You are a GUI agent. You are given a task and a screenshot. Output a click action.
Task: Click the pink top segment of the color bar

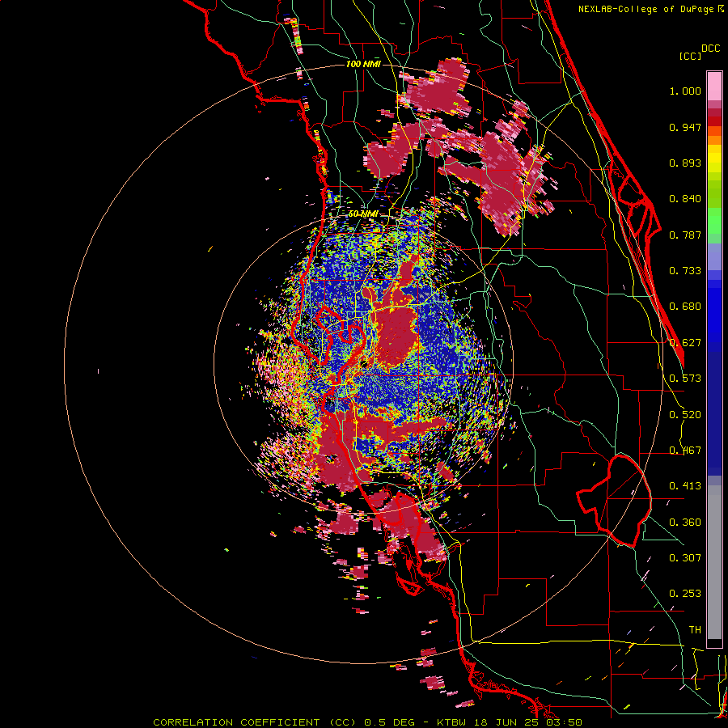[714, 86]
